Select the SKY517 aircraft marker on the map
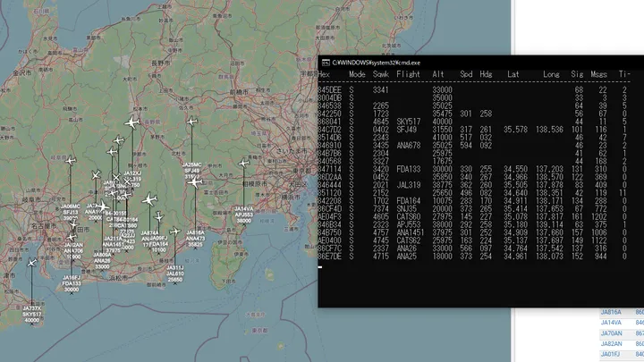This screenshot has height=362, width=644. pos(31,263)
